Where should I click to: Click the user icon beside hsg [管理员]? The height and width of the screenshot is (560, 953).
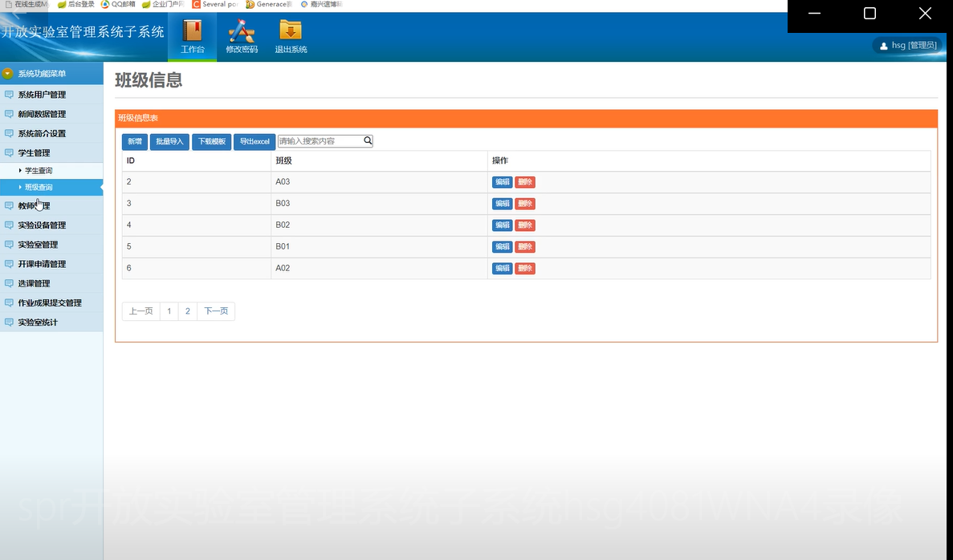[x=884, y=46]
